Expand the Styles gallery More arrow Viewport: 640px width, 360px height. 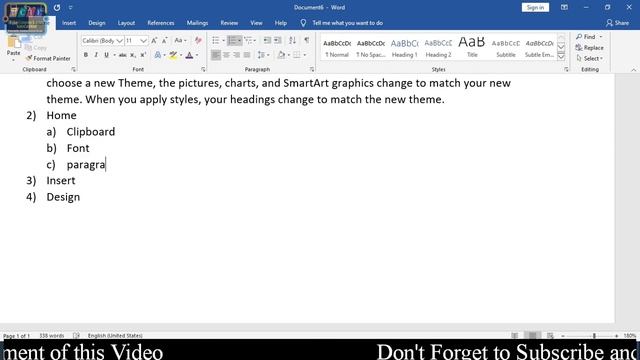click(x=561, y=57)
